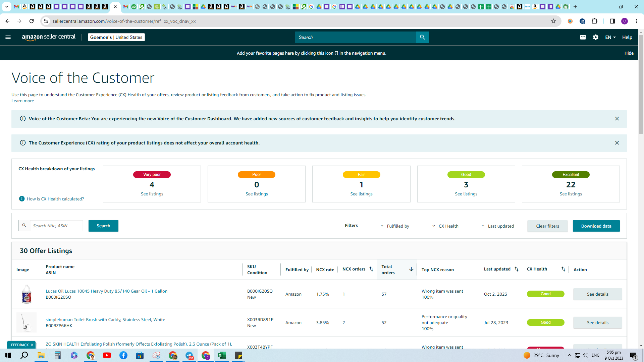Click the Lucas Oil product thumbnail
The width and height of the screenshot is (644, 362).
(26, 294)
